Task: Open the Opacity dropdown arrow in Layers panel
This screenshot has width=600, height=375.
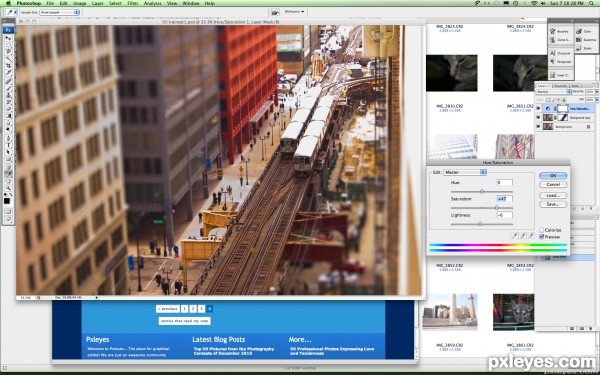Action: point(597,91)
